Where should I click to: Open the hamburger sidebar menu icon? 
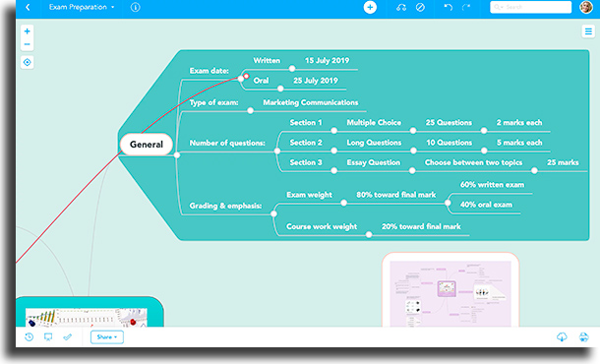pyautogui.click(x=588, y=31)
